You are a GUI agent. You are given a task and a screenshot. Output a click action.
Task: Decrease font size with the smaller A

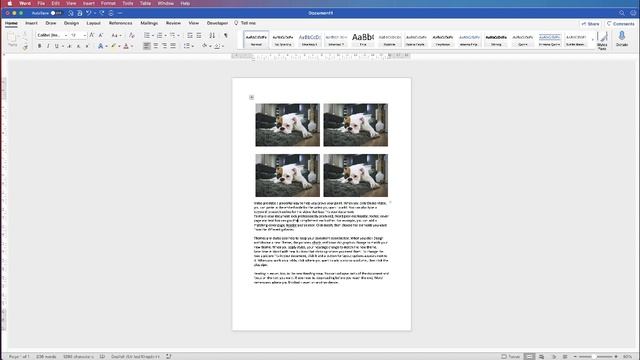tap(101, 36)
